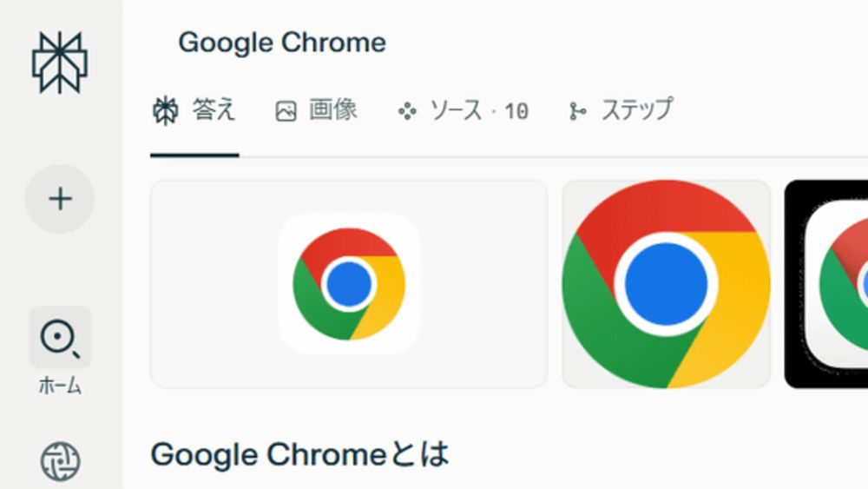Open the large Chrome logo thumbnail
868x489 pixels.
(x=666, y=284)
